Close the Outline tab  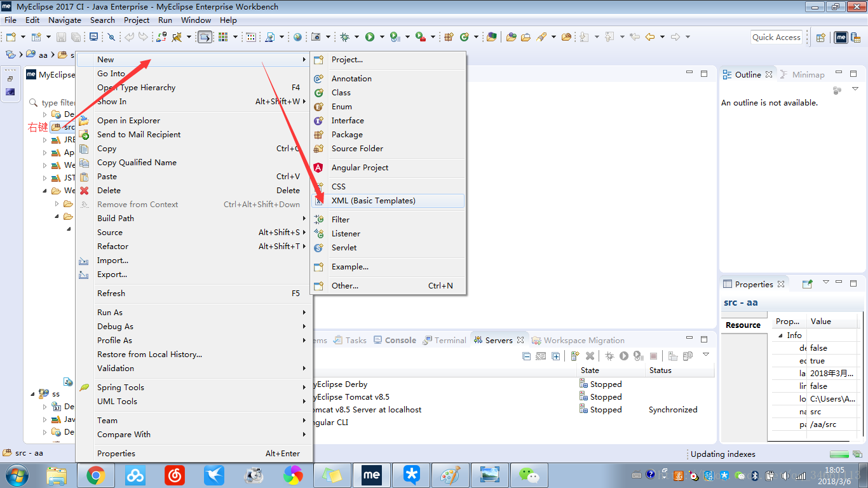[769, 74]
